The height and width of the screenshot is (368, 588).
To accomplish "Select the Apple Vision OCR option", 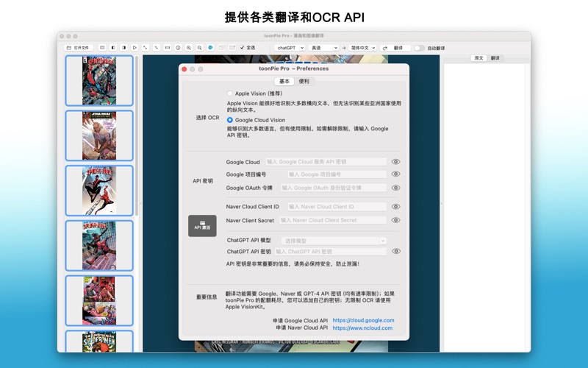I will pos(230,93).
